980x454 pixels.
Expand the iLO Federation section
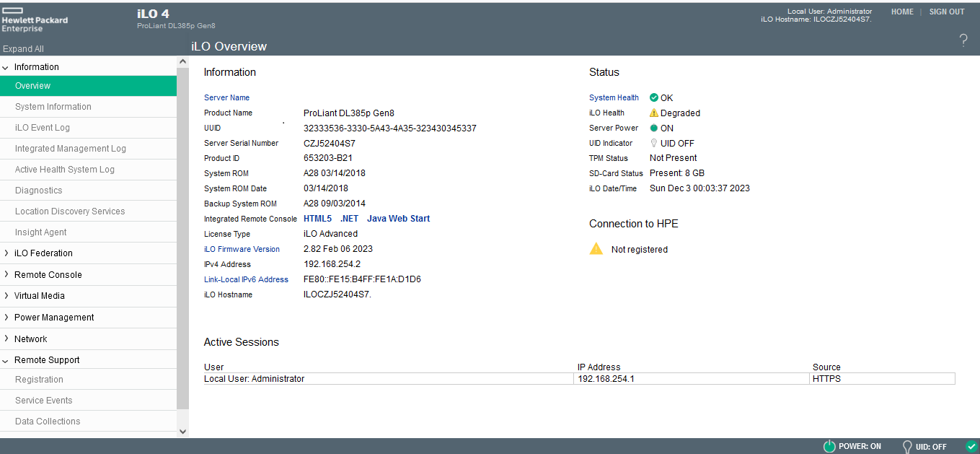pos(43,253)
